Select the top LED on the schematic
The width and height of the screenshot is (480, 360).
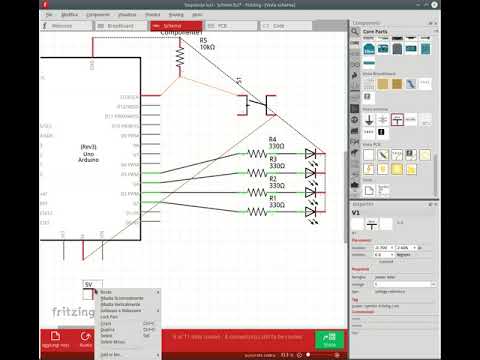point(311,154)
